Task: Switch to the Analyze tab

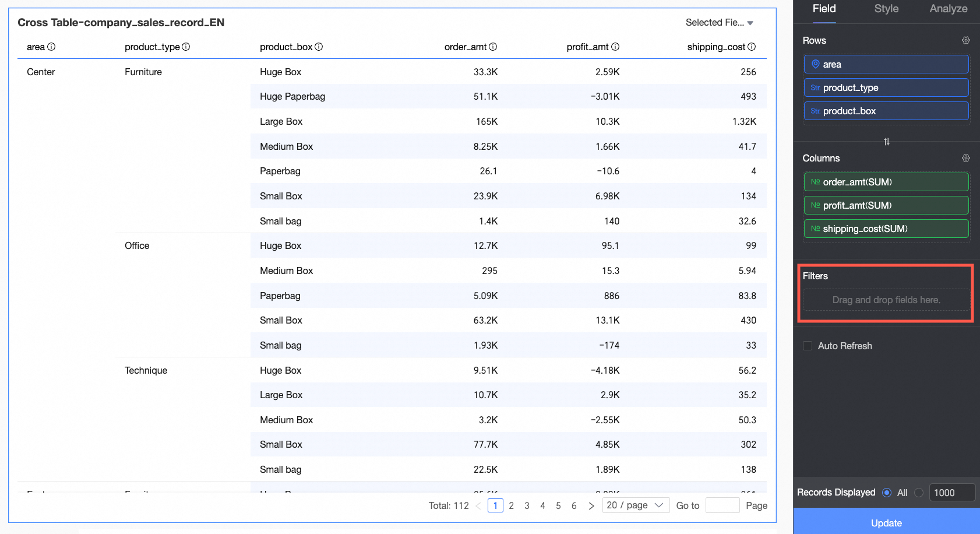Action: pos(948,9)
